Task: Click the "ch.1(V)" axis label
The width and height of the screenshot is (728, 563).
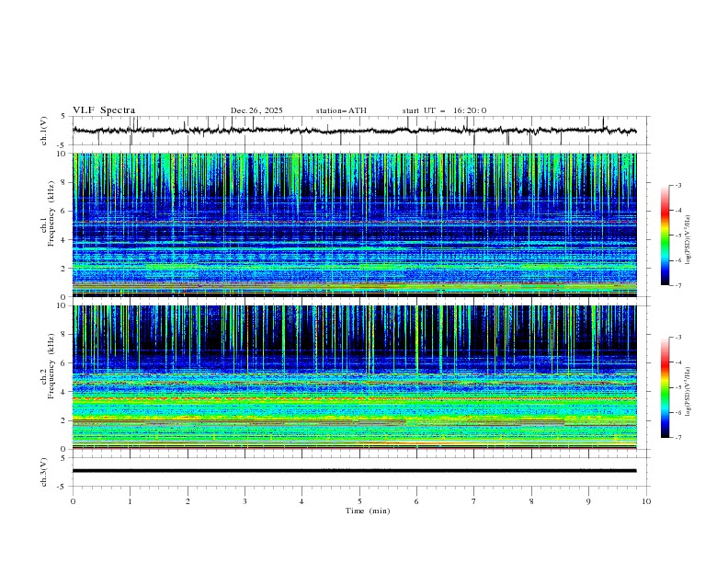Action: coord(44,131)
